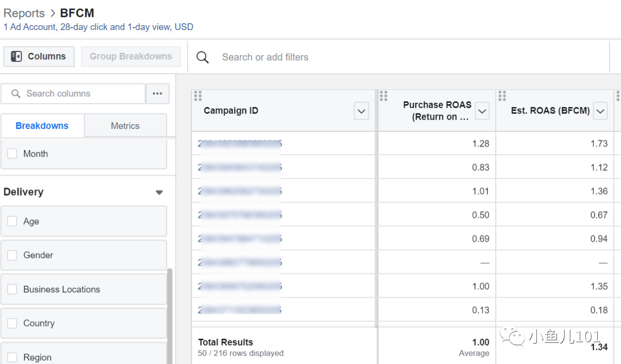This screenshot has width=621, height=364.
Task: Expand Est. ROAS (BFCM) column menu
Action: [600, 111]
